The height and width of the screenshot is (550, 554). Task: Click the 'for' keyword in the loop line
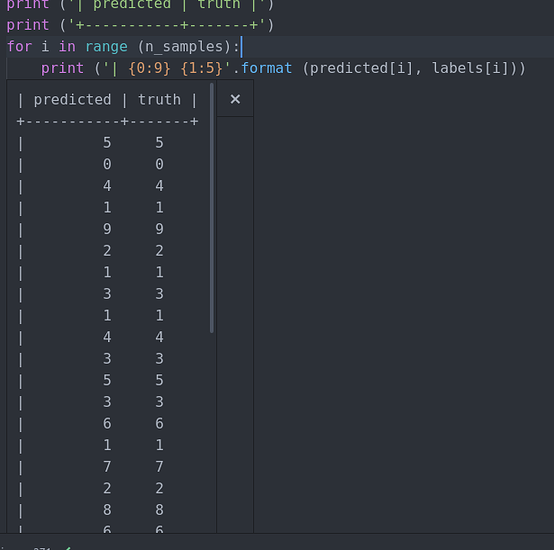click(19, 46)
